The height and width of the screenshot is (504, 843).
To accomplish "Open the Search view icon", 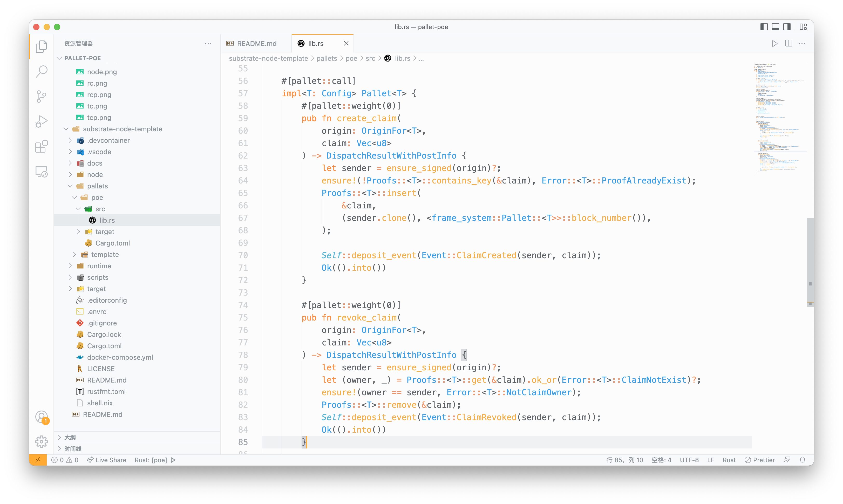I will (x=42, y=71).
